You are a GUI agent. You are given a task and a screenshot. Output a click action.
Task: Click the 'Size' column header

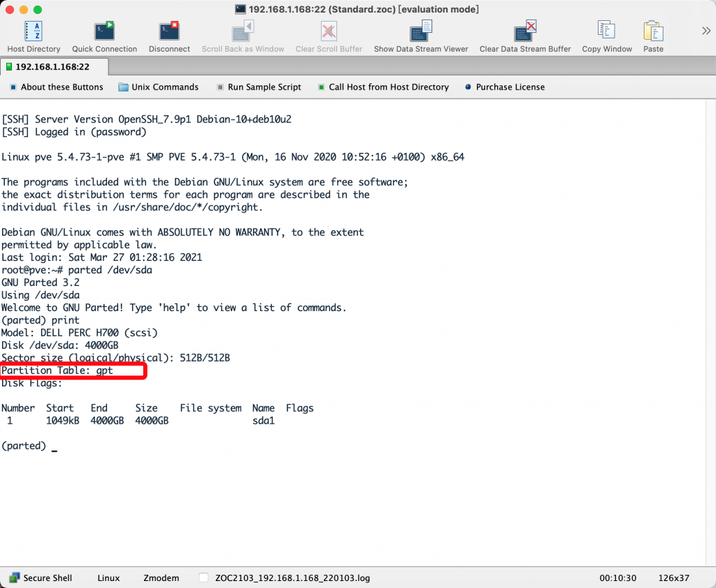(146, 408)
